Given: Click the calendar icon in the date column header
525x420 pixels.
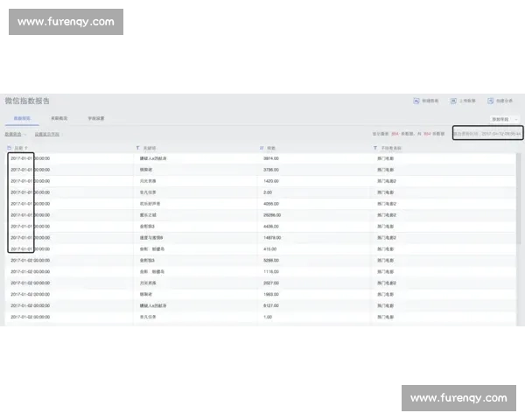Looking at the screenshot, I should click(x=9, y=147).
